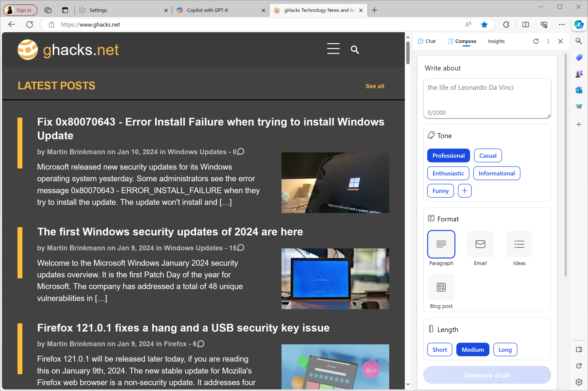Select Short length option
The width and height of the screenshot is (588, 391).
439,349
